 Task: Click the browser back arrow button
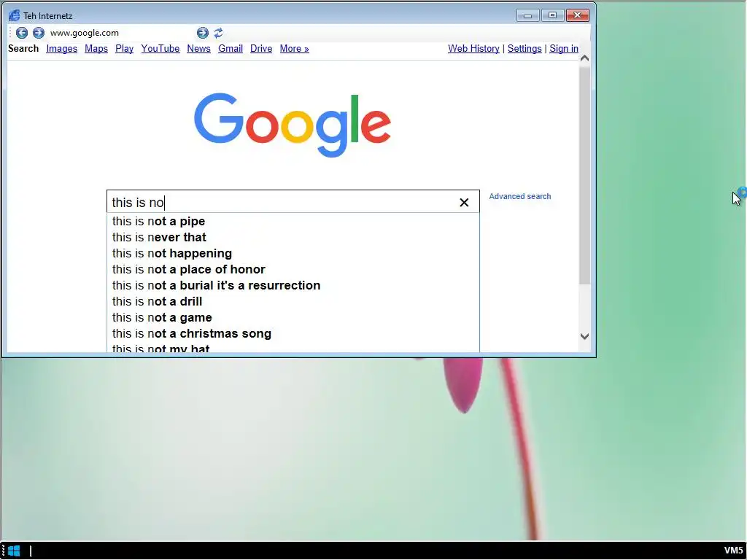(x=21, y=33)
